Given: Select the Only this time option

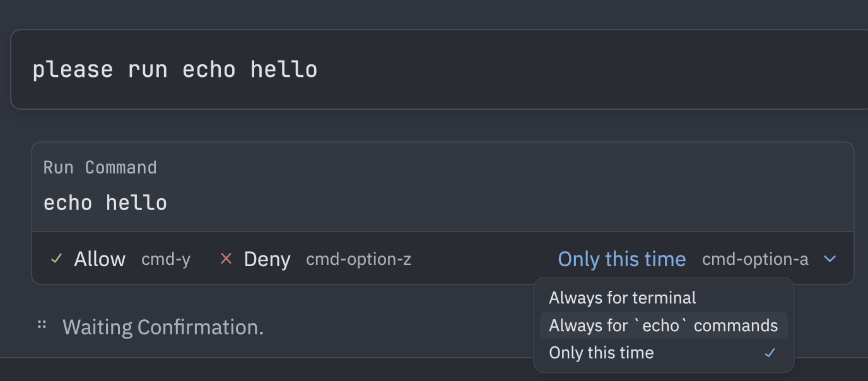Looking at the screenshot, I should [x=601, y=353].
